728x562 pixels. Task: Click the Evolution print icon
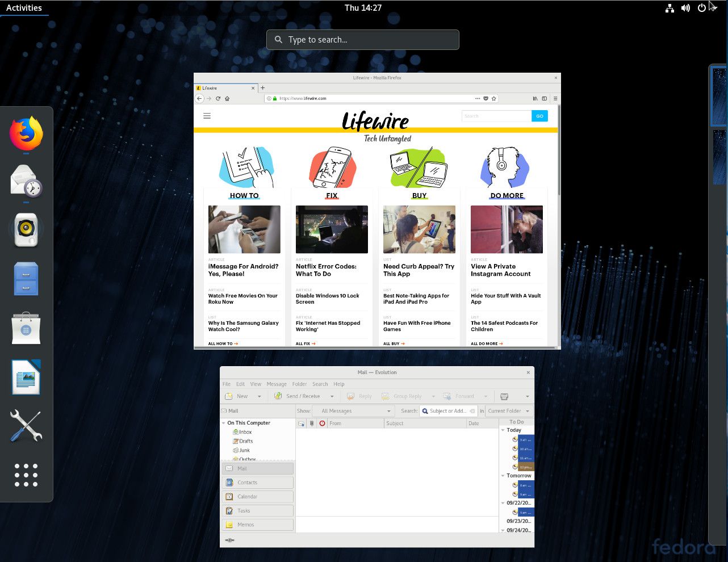tap(504, 396)
